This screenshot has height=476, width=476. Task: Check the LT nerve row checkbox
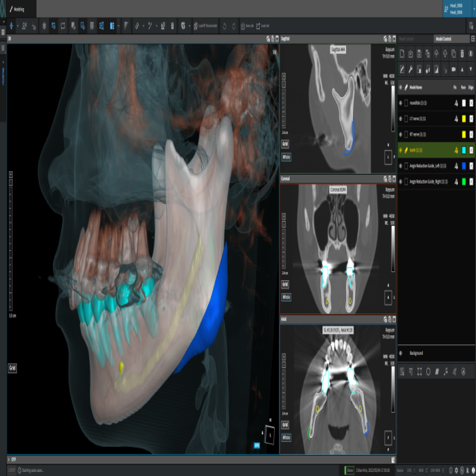pos(406,119)
